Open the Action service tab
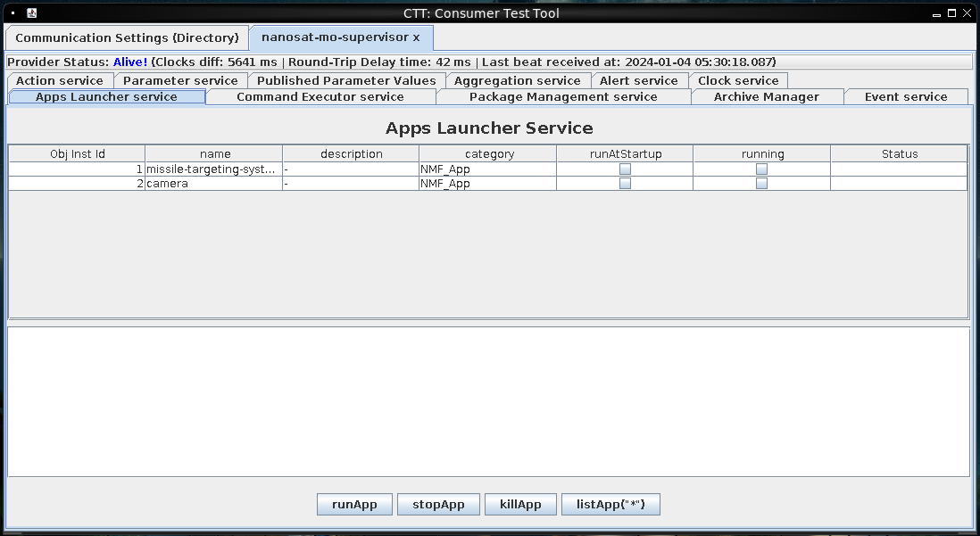Viewport: 980px width, 536px height. coord(60,80)
